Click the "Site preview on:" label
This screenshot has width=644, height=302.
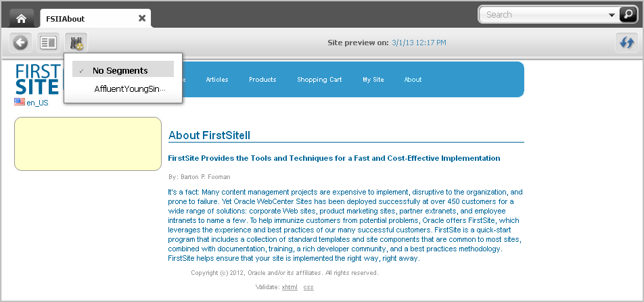point(358,43)
